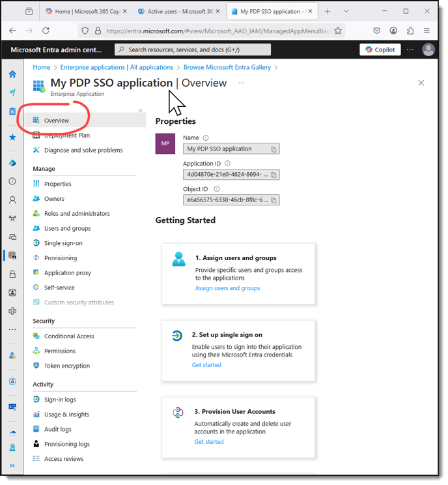
Task: Go back to the previous page
Action: pos(12,31)
